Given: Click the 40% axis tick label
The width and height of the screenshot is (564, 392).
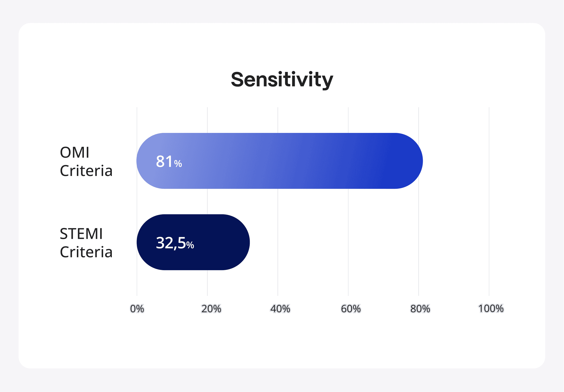Looking at the screenshot, I should coord(280,309).
